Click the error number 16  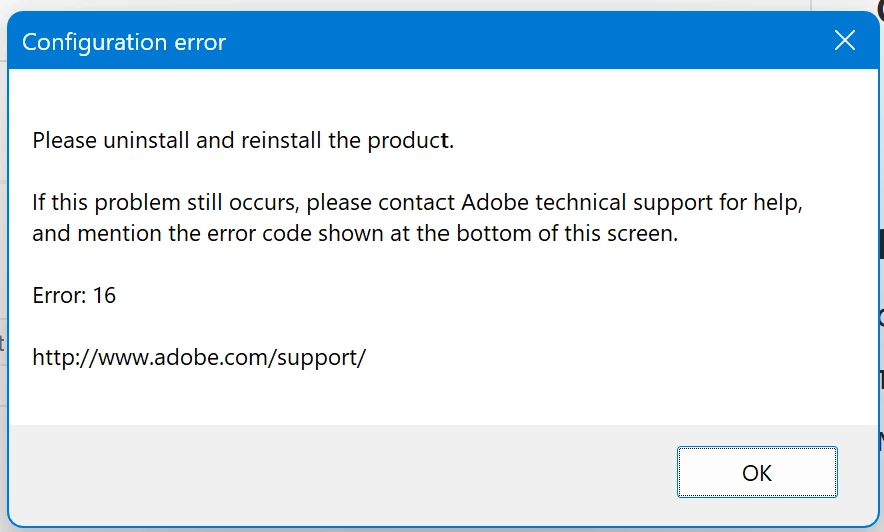104,296
